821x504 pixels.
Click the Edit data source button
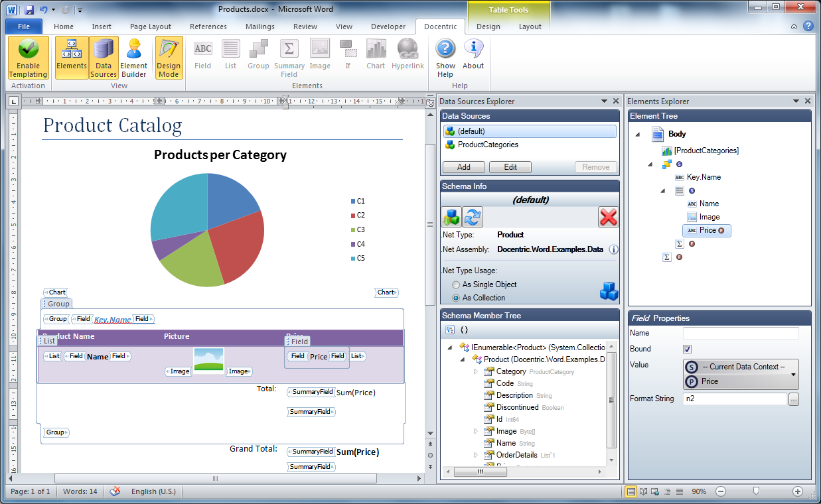point(510,167)
